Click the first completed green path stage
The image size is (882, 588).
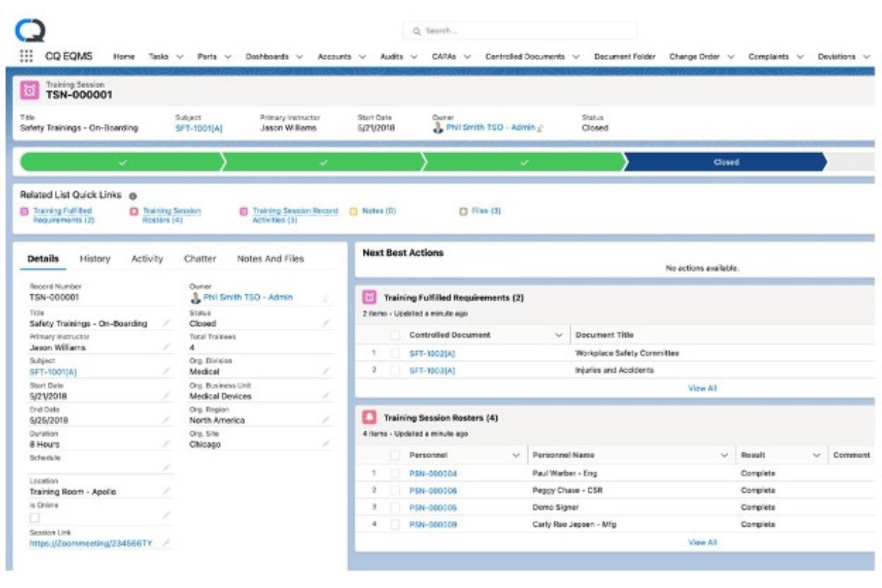pyautogui.click(x=122, y=162)
